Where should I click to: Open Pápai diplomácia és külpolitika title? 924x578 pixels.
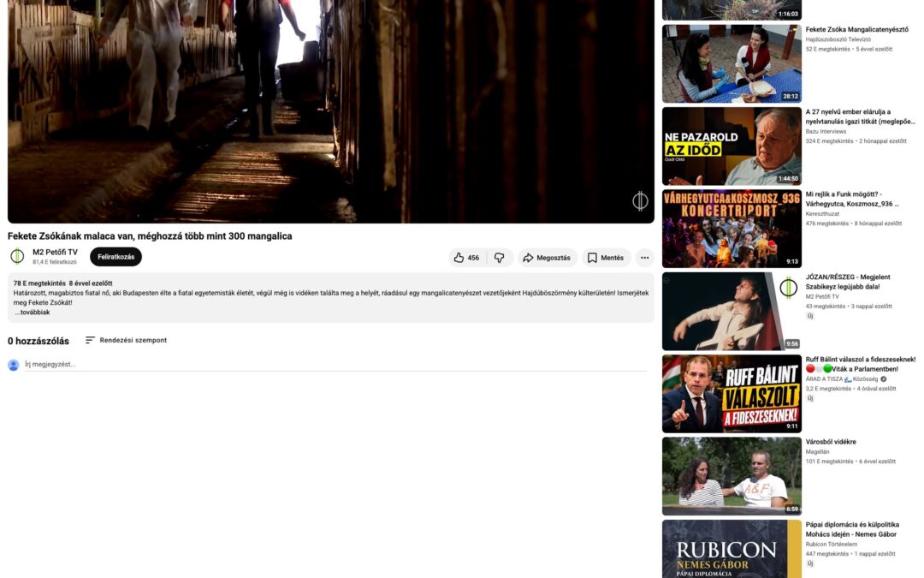point(852,530)
